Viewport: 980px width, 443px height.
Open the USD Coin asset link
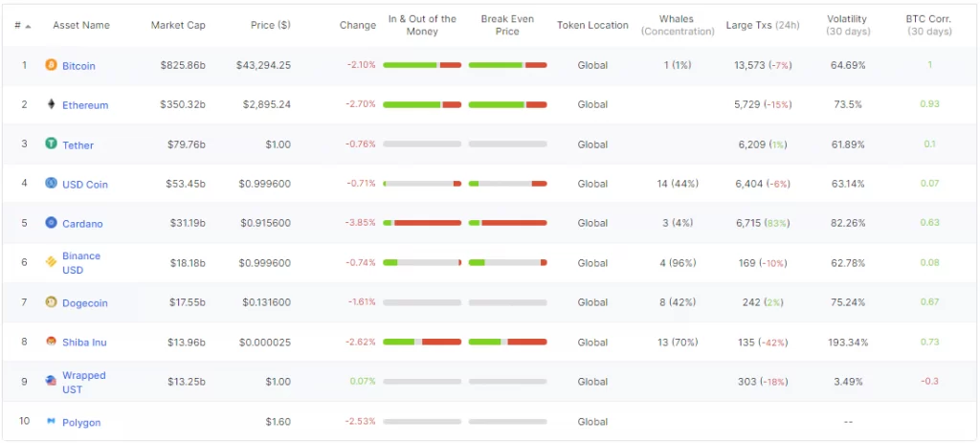[x=85, y=185]
